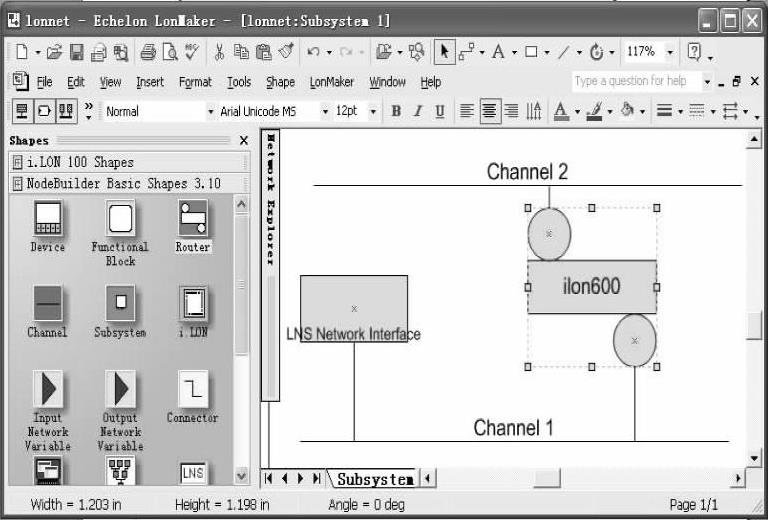
Task: Click the line color pen
Action: point(595,111)
